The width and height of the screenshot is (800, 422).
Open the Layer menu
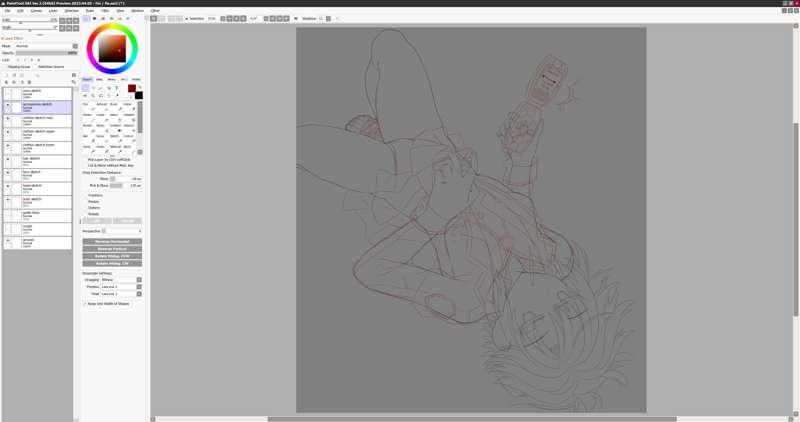pos(53,10)
